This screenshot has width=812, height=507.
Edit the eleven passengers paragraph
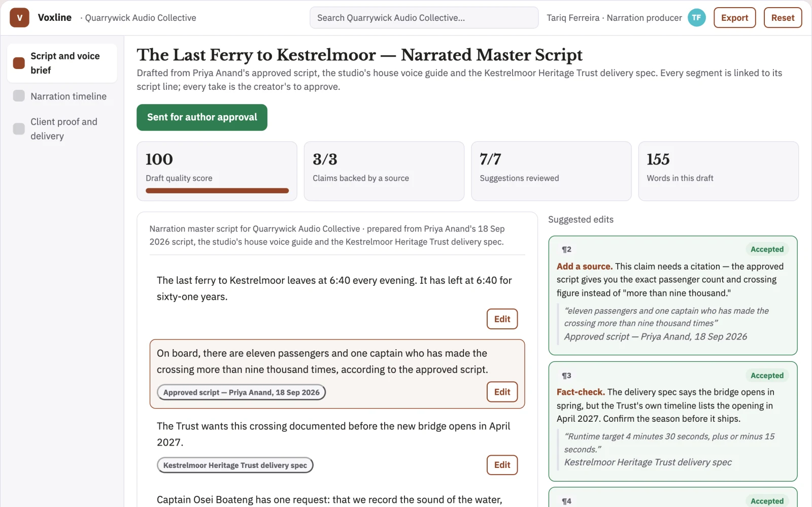click(x=502, y=392)
